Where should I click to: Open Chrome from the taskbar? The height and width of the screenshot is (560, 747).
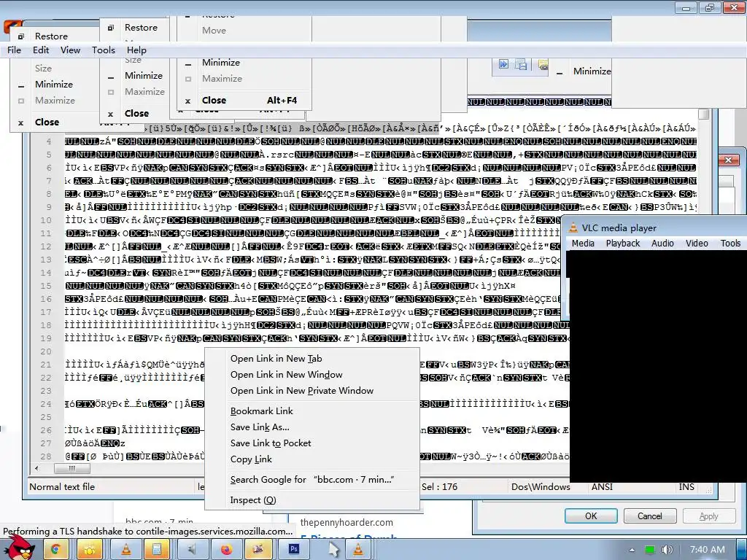point(56,550)
